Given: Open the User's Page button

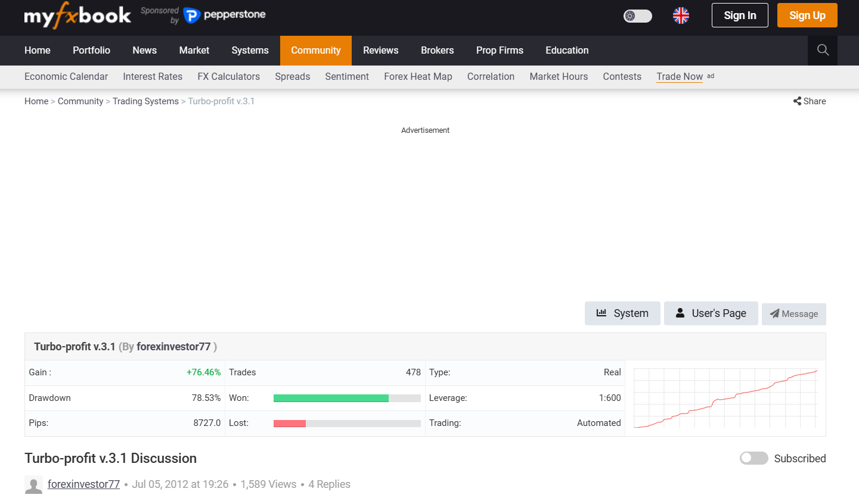Looking at the screenshot, I should [711, 313].
